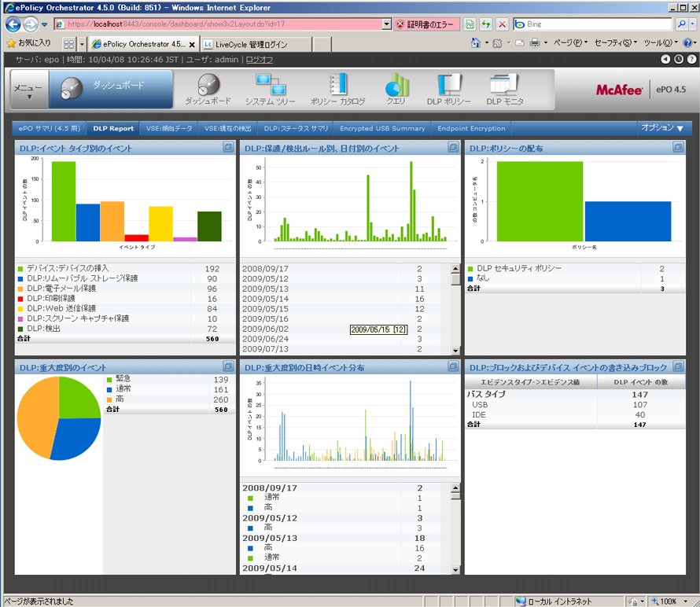Click scroll-down arrow in date events list
The width and height of the screenshot is (700, 607).
455,351
